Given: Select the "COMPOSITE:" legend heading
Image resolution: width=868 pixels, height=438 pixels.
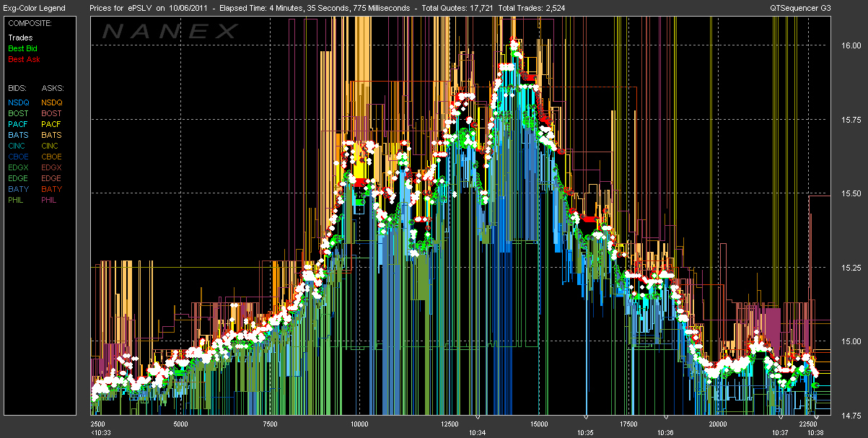Looking at the screenshot, I should tap(28, 22).
